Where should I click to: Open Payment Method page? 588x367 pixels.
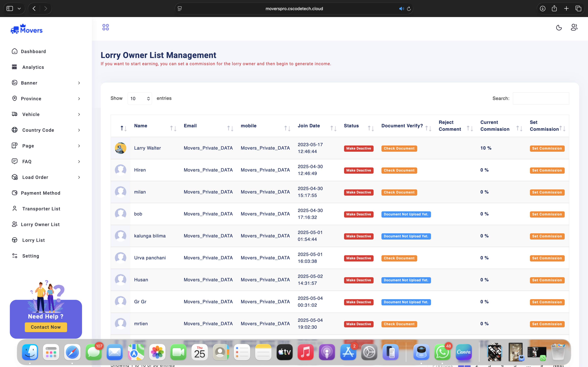pyautogui.click(x=40, y=193)
